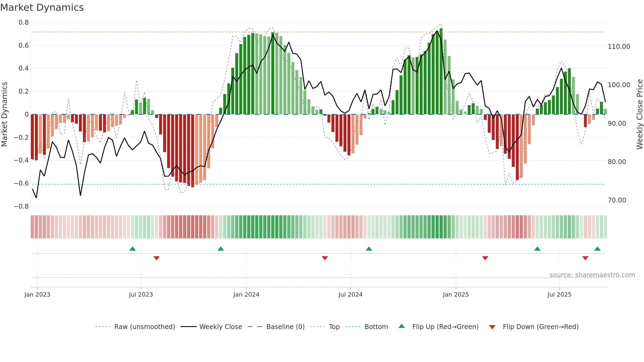Click the green flip-up triangle just before Jul 2023
The height and width of the screenshot is (362, 644).
(133, 249)
